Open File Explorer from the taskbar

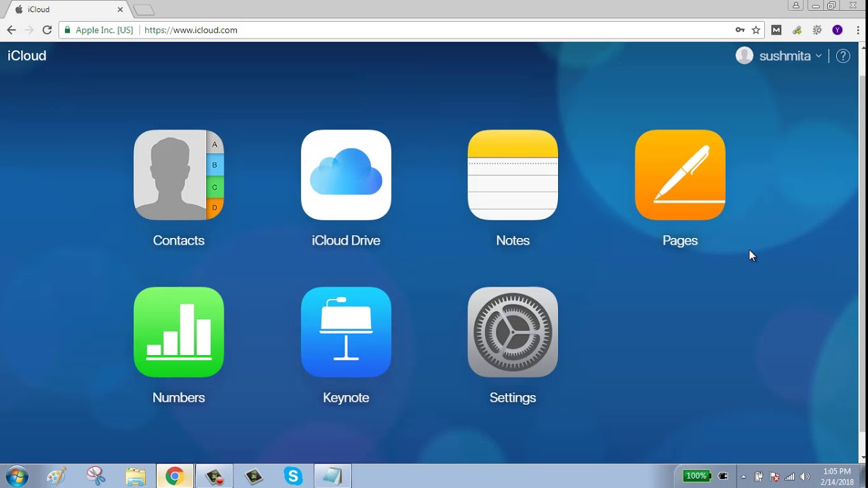coord(136,476)
